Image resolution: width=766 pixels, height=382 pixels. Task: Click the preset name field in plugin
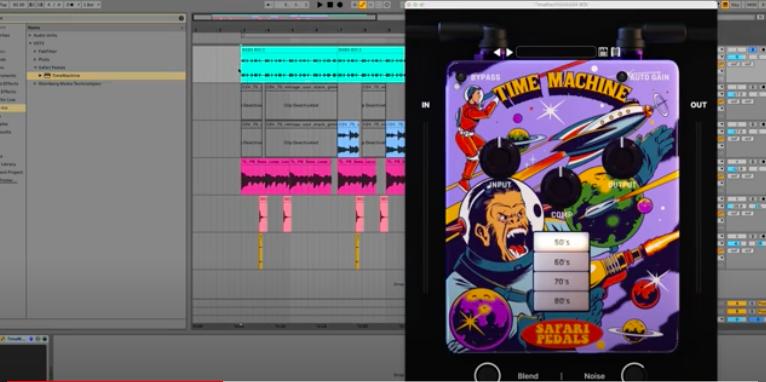[x=556, y=52]
